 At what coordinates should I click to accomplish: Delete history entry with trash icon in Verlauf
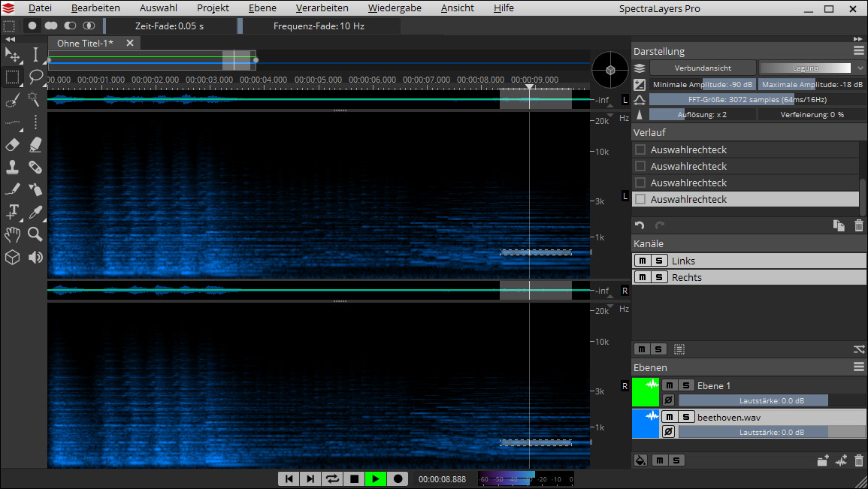pyautogui.click(x=859, y=225)
